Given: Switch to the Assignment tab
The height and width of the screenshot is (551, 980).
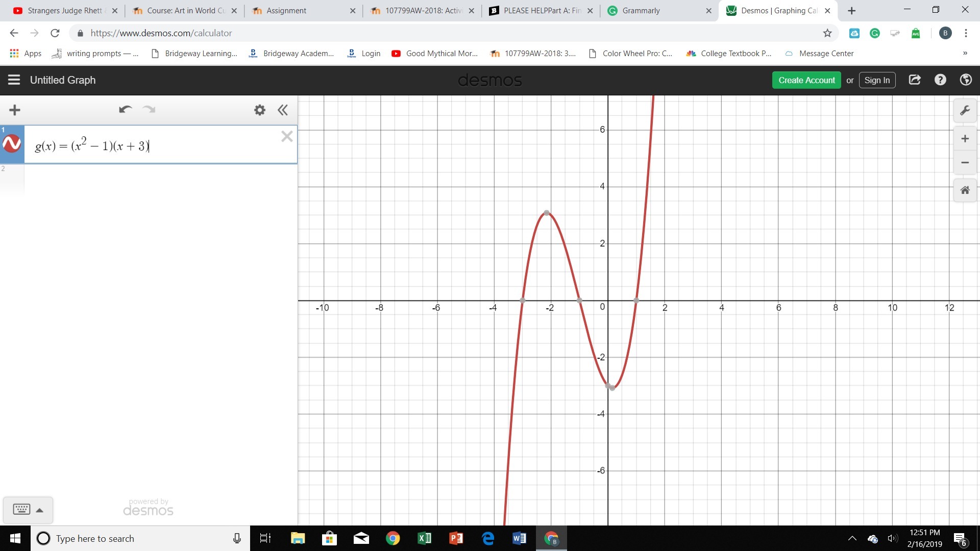Looking at the screenshot, I should click(301, 11).
